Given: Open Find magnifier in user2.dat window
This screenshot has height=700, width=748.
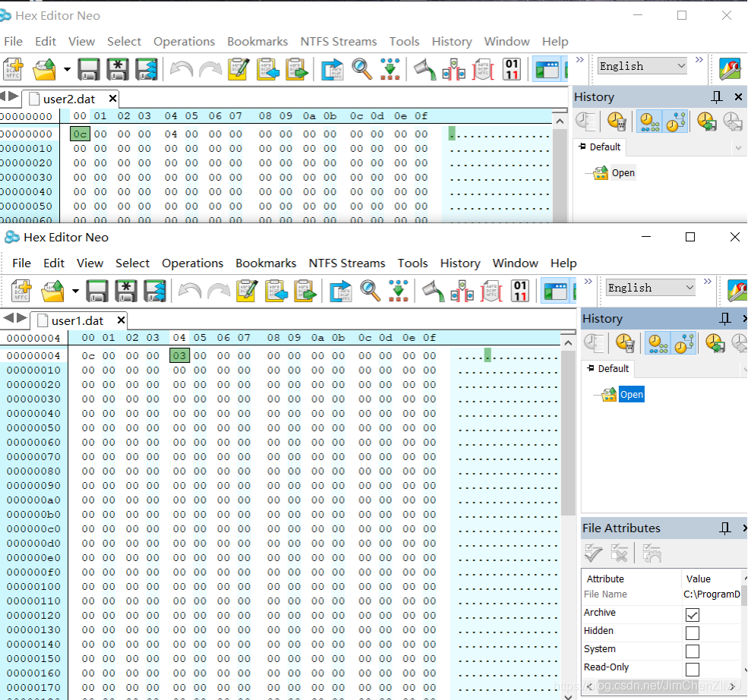Looking at the screenshot, I should 361,69.
